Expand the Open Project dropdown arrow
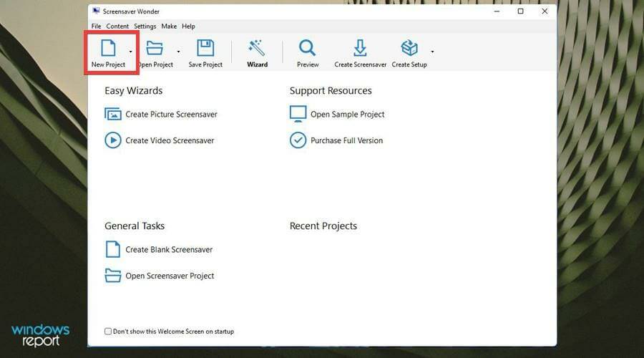Image resolution: width=644 pixels, height=358 pixels. [x=178, y=52]
